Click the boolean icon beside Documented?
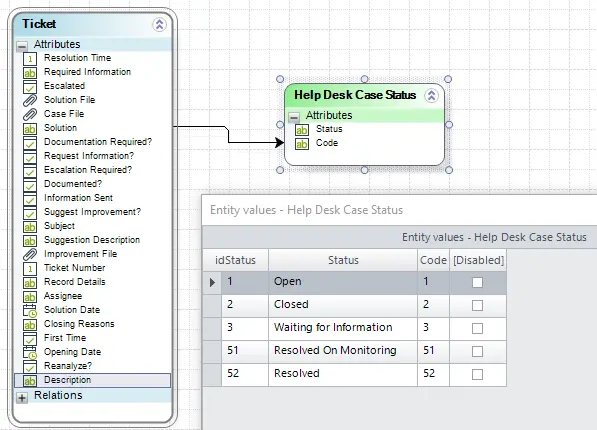 (30, 185)
